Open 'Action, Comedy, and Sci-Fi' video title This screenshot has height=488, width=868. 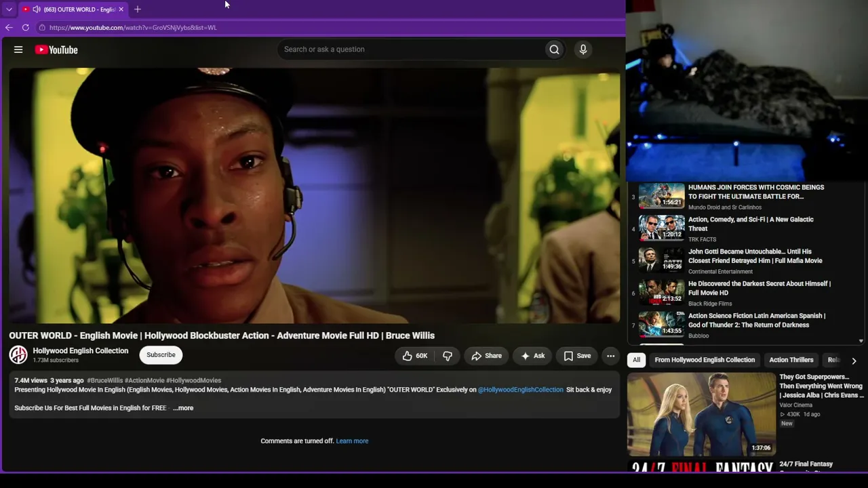[751, 224]
